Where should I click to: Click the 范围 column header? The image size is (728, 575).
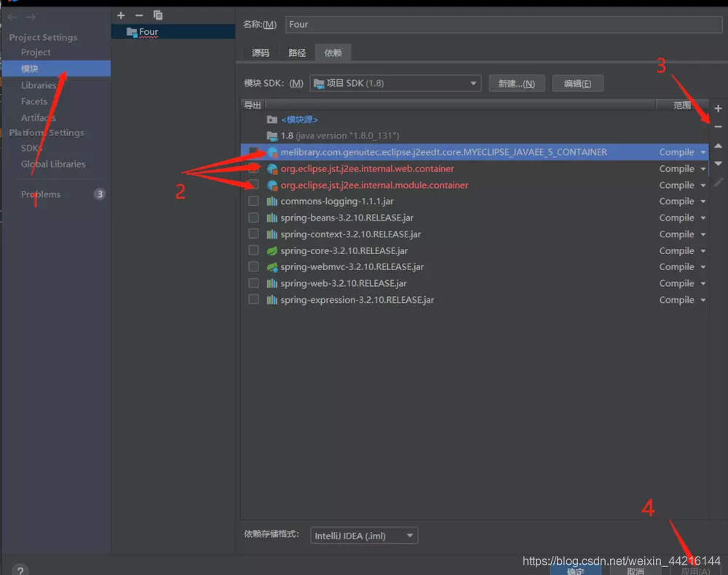pos(682,106)
